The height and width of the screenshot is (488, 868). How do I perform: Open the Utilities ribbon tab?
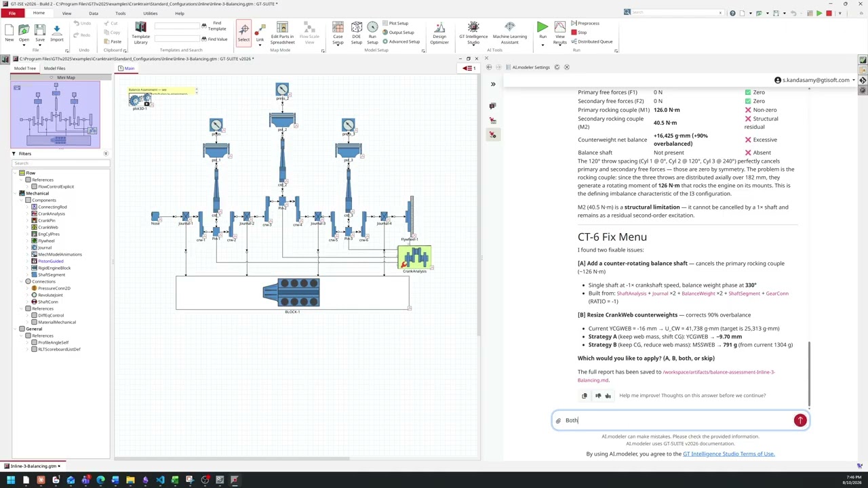click(x=150, y=14)
